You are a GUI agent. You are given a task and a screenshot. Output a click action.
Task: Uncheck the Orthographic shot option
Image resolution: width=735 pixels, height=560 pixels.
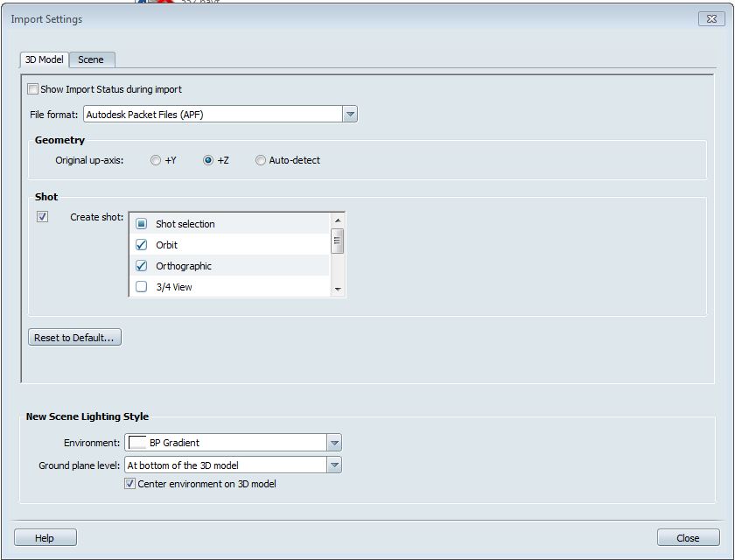[142, 266]
